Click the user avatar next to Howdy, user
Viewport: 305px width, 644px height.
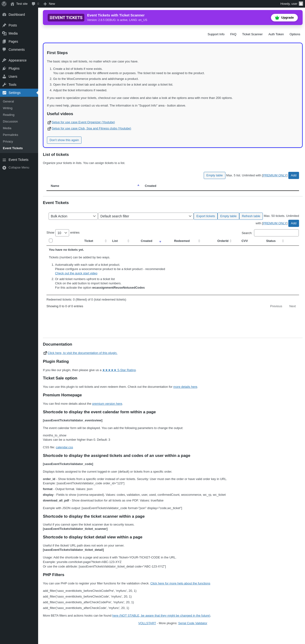coord(301,4)
